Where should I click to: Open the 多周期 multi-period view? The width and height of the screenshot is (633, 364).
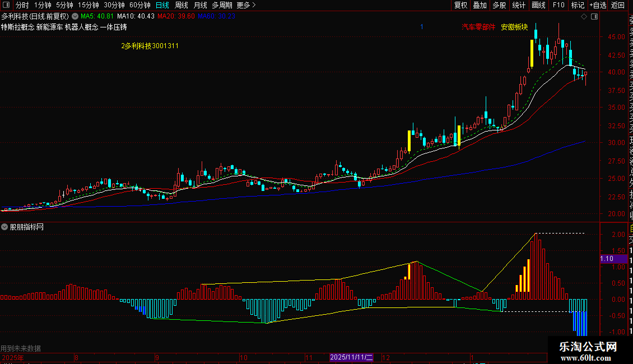[x=222, y=5]
